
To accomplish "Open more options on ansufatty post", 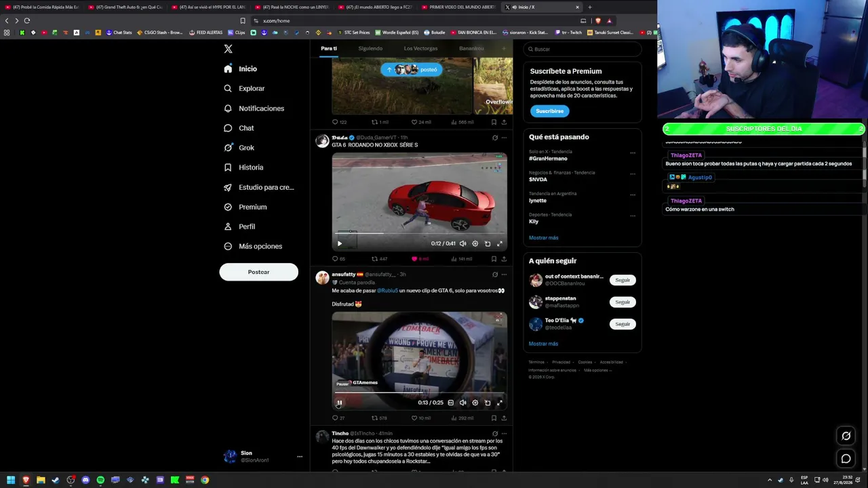I will point(504,274).
